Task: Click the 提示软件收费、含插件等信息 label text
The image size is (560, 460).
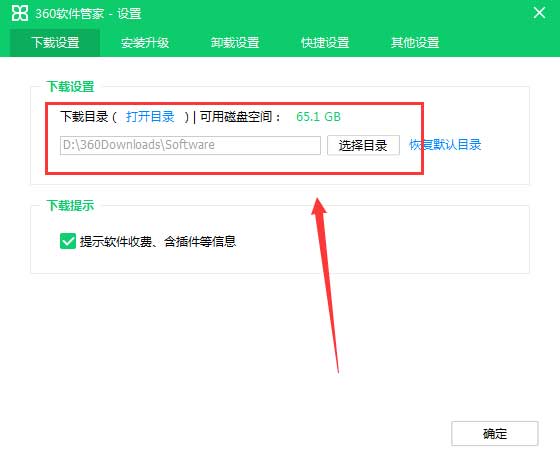Action: (158, 241)
